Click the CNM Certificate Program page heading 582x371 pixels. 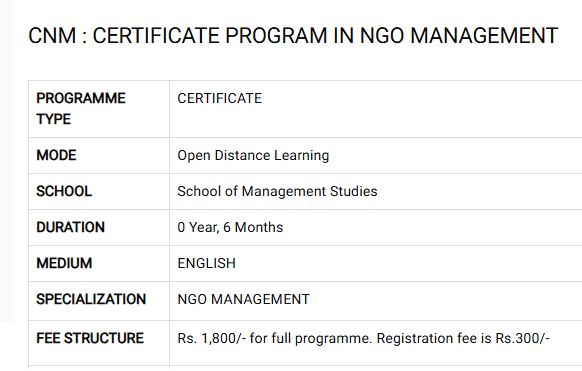pos(293,36)
